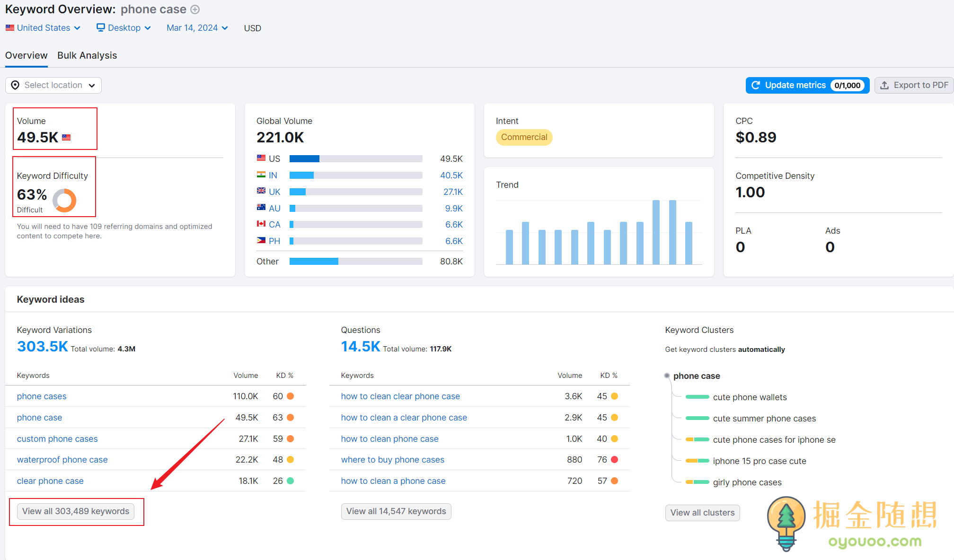Click the green KD dot for clear phone case

[x=291, y=481]
